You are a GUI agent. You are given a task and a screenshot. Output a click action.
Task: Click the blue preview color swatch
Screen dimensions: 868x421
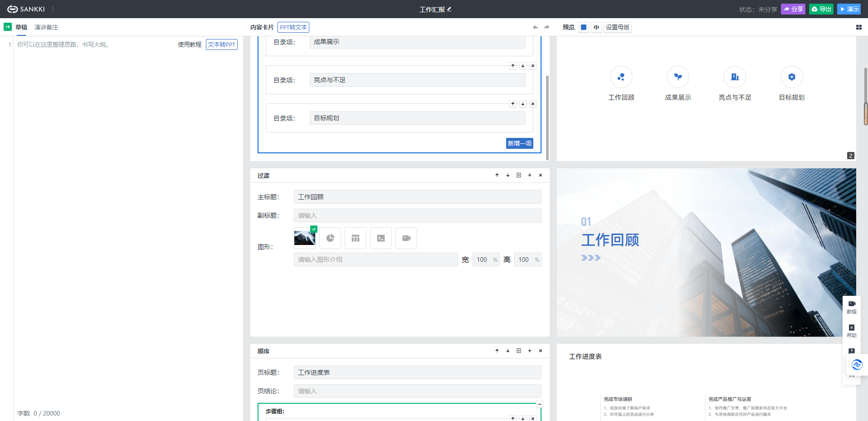tap(584, 27)
